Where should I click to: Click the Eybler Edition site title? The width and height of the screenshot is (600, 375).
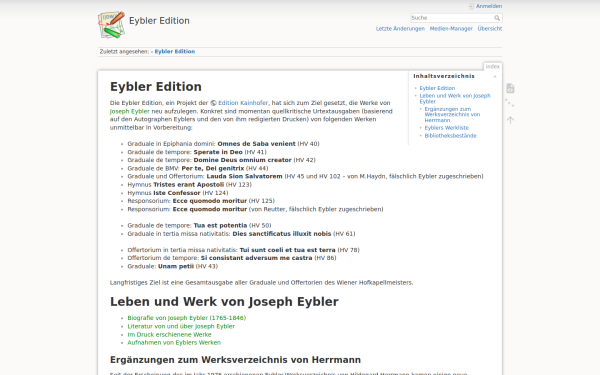(159, 21)
